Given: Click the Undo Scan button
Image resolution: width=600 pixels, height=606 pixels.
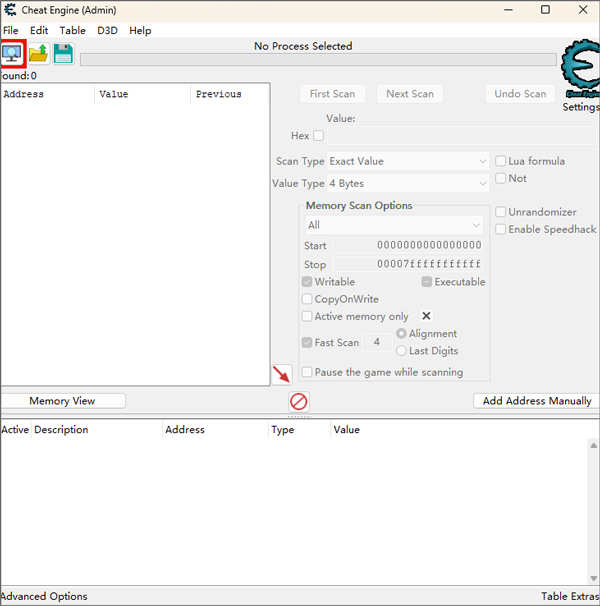Looking at the screenshot, I should coord(520,94).
